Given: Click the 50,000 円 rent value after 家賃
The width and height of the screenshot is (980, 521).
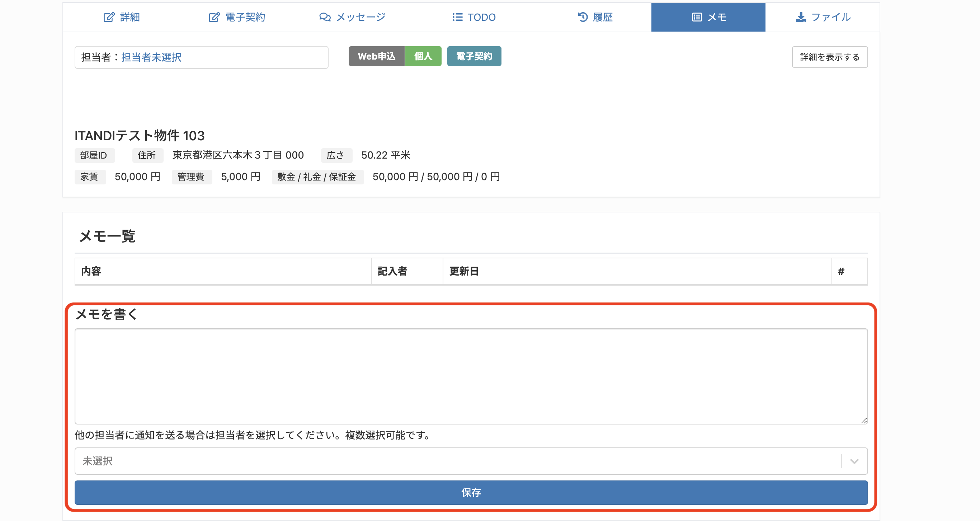Looking at the screenshot, I should (x=138, y=177).
